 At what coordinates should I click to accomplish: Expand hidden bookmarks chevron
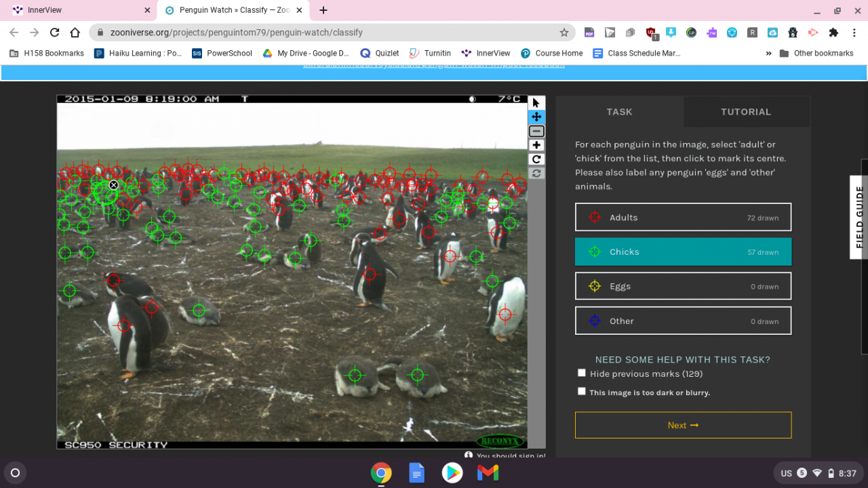tap(768, 53)
